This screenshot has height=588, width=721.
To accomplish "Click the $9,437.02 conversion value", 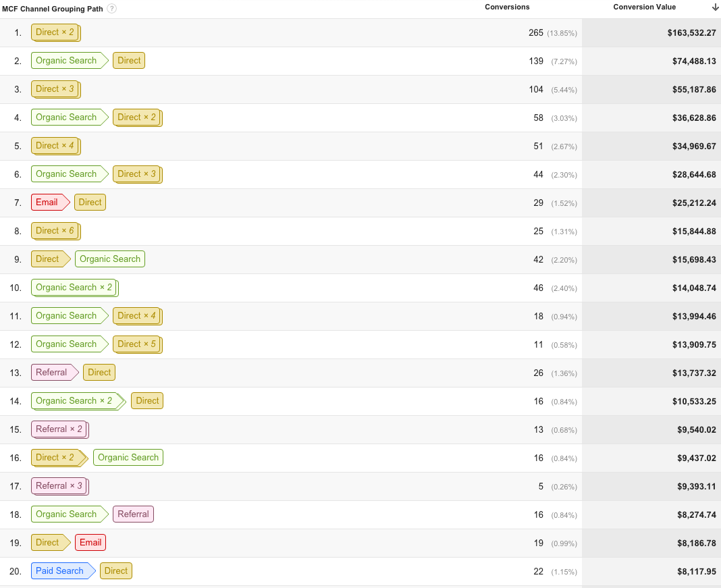I will [x=696, y=458].
